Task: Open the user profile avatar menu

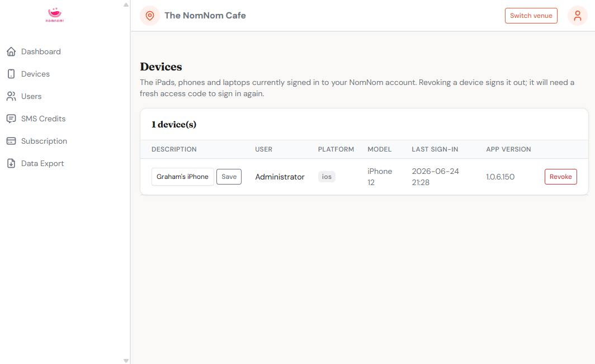Action: pos(578,16)
